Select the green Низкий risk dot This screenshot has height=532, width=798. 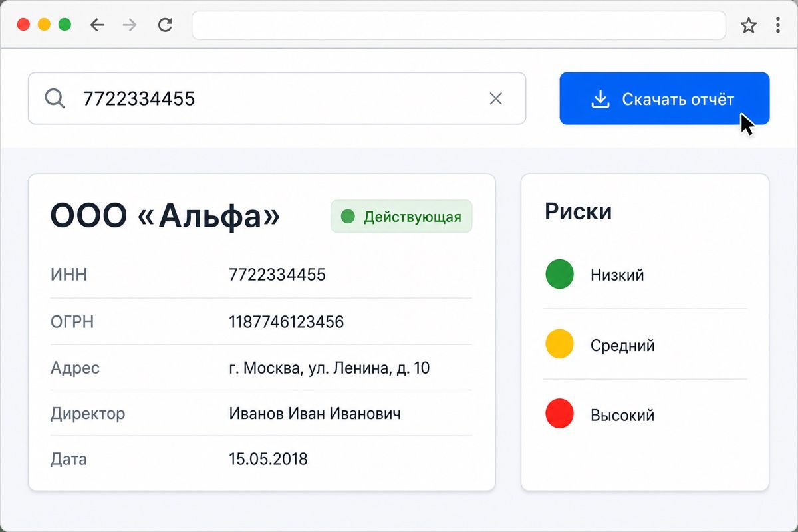tap(560, 275)
